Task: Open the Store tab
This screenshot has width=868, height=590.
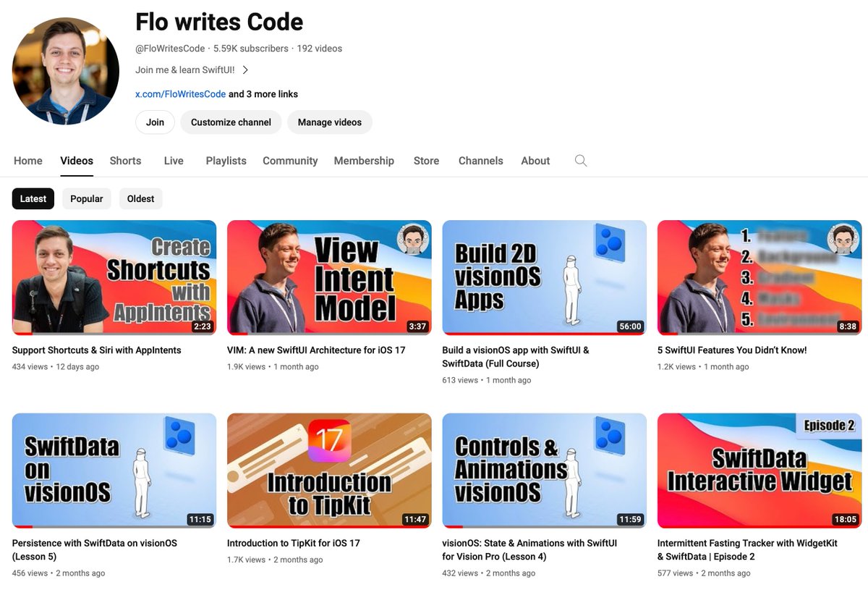Action: (426, 161)
